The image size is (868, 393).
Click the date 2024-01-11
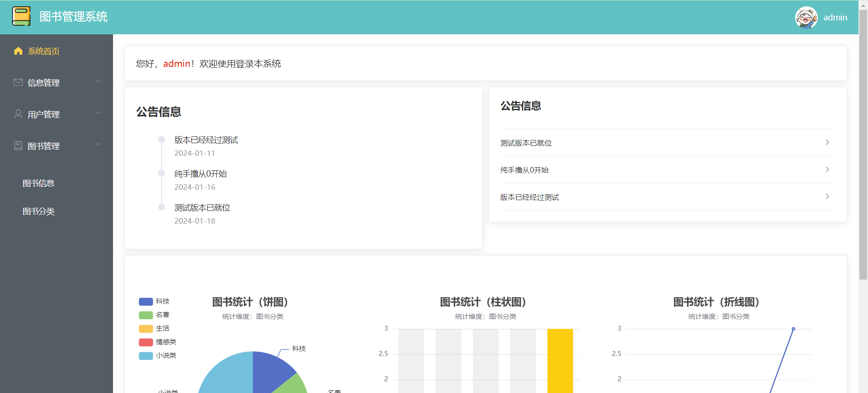click(195, 153)
